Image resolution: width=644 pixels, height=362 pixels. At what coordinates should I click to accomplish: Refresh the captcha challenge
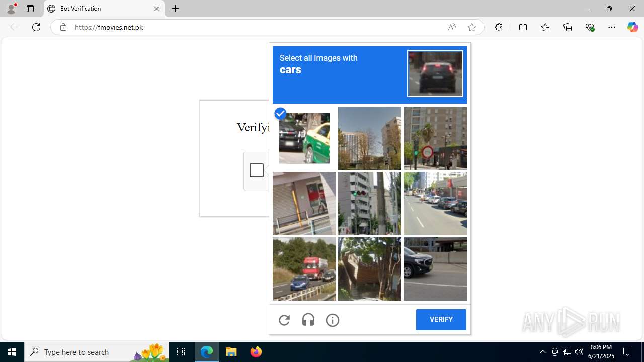pos(284,320)
